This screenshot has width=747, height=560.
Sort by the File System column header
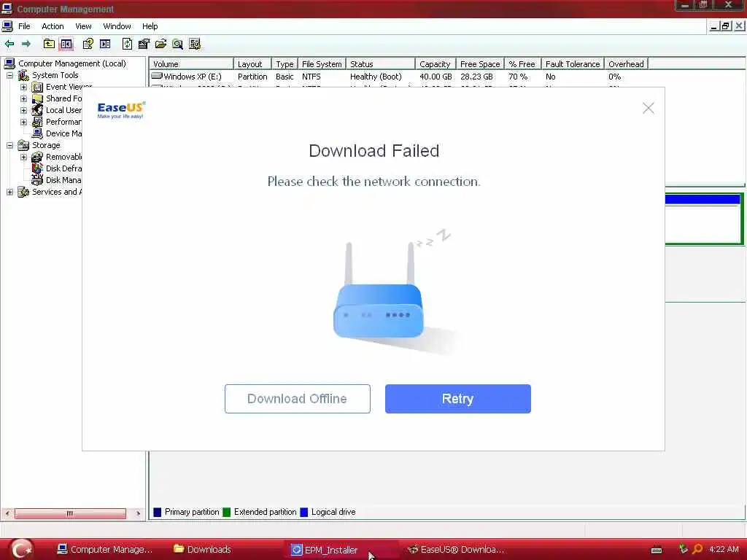click(x=322, y=64)
